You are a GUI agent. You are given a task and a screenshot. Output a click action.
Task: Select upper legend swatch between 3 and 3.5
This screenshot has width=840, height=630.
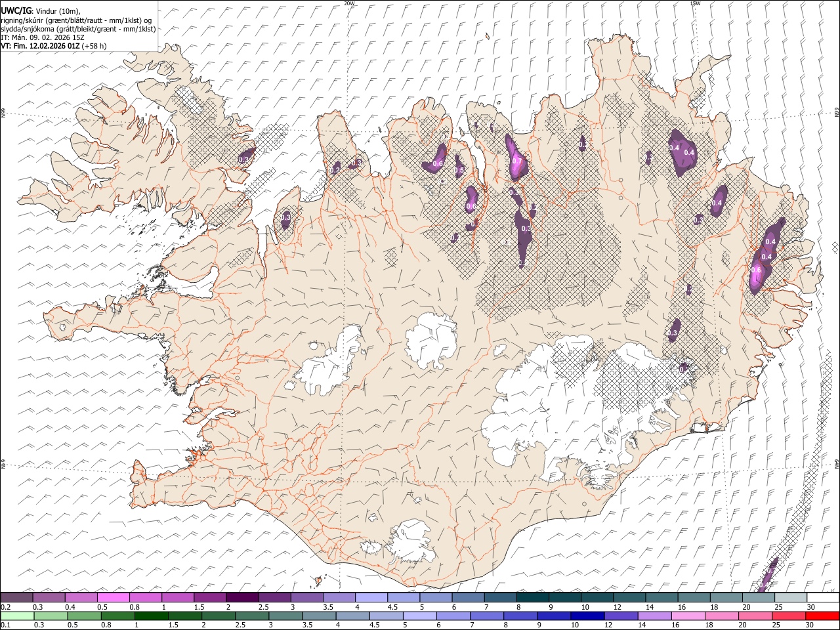point(306,597)
